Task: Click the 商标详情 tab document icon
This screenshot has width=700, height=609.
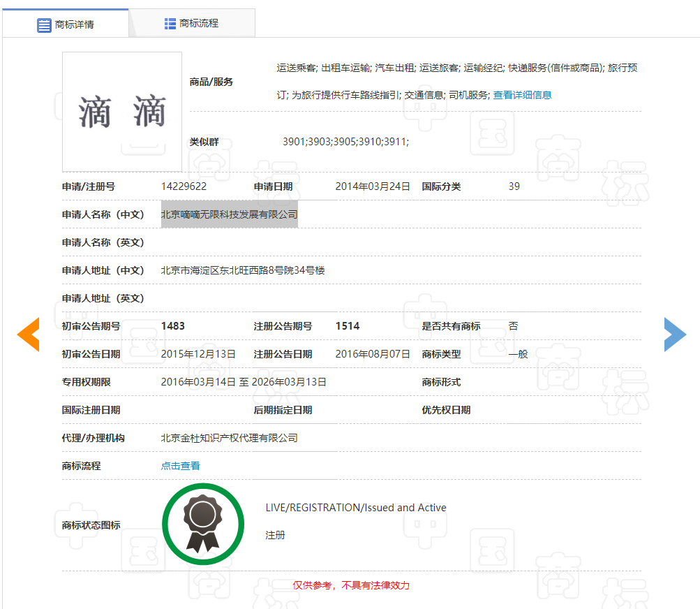Action: point(44,24)
